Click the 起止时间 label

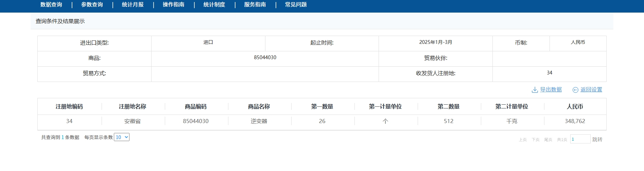coord(322,43)
